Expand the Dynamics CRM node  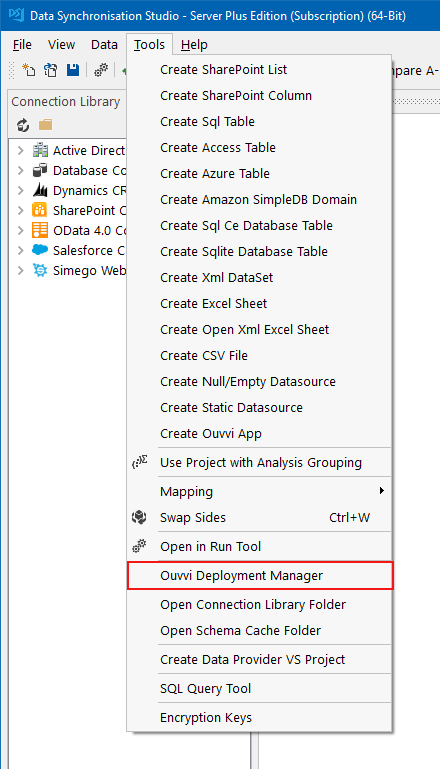[x=21, y=190]
